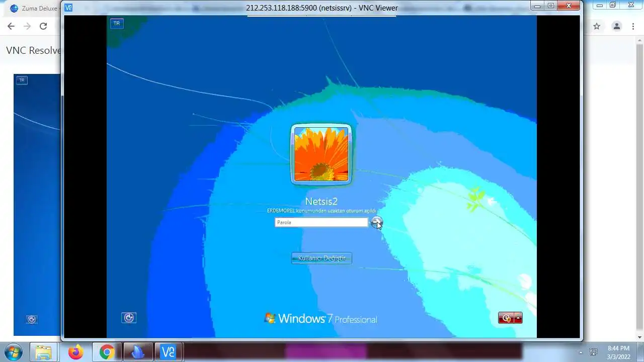The width and height of the screenshot is (644, 362).
Task: Click the taskbar clock showing 8:44 PM
Action: point(618,352)
